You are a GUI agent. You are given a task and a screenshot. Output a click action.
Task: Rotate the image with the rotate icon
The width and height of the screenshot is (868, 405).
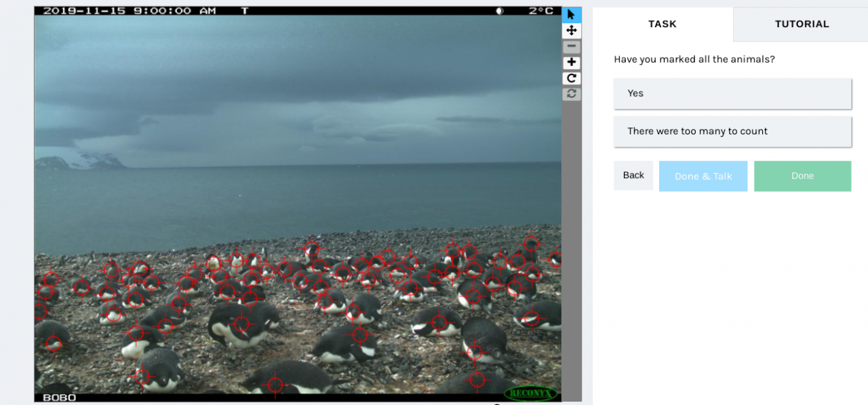(571, 78)
